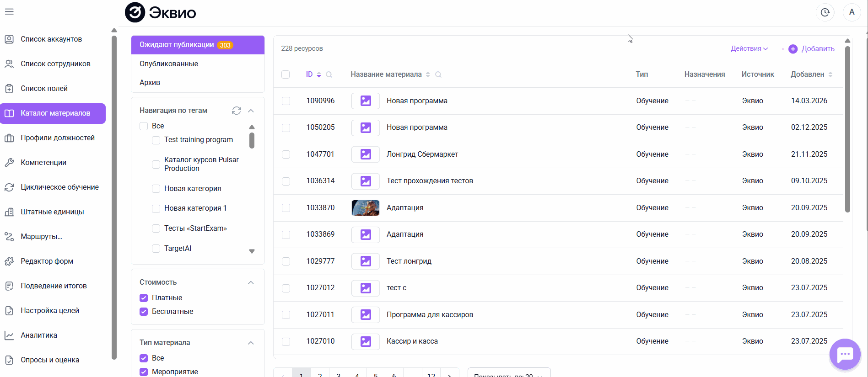Uncheck the Платные cost filter
868x377 pixels.
click(x=144, y=298)
